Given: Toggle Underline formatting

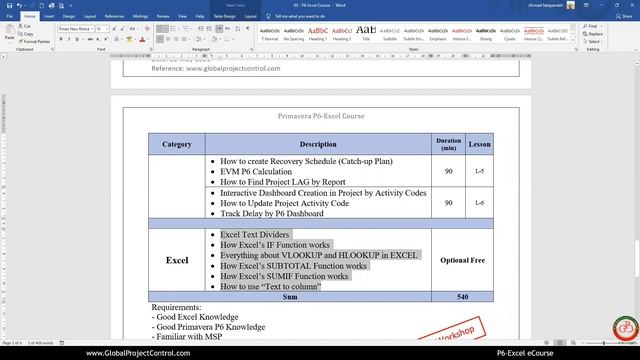Looking at the screenshot, I should coord(77,39).
